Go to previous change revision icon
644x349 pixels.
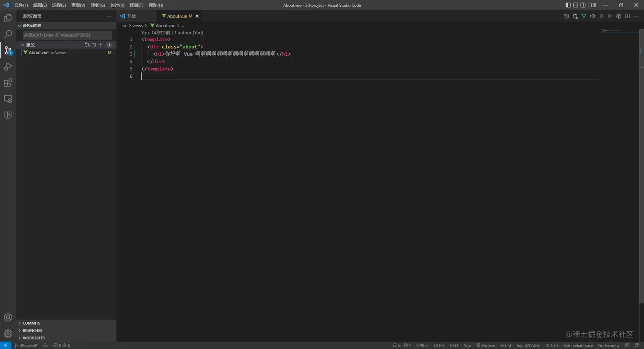[592, 16]
